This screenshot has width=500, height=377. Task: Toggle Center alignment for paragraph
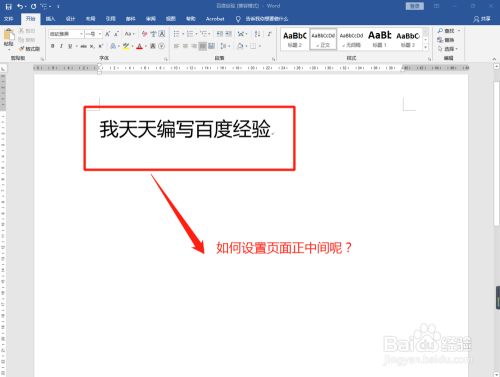point(185,46)
